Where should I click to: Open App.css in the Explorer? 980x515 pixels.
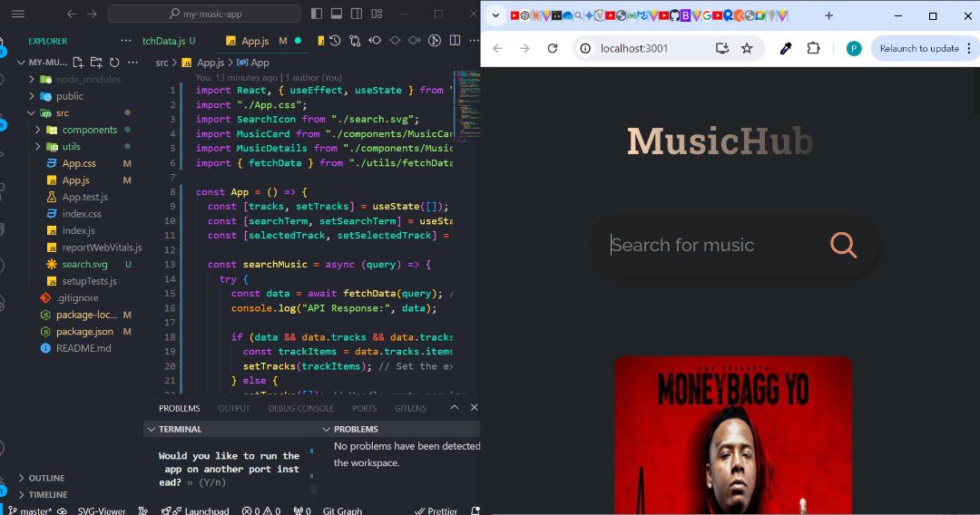79,163
